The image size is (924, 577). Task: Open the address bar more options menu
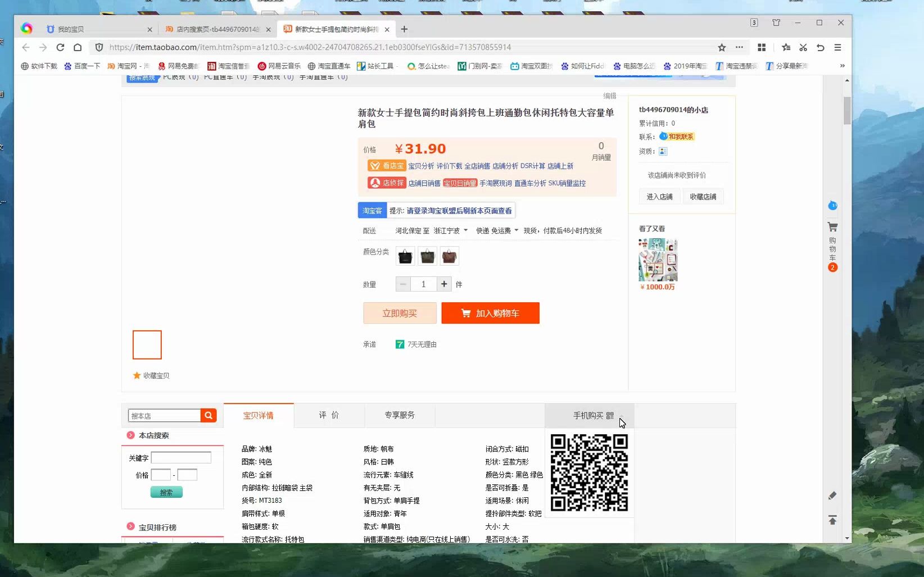click(739, 47)
